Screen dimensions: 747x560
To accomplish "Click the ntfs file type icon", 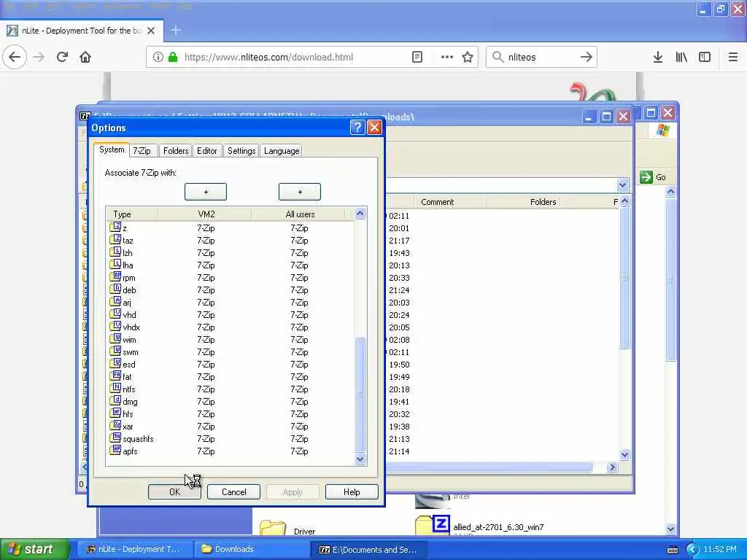I will point(115,388).
